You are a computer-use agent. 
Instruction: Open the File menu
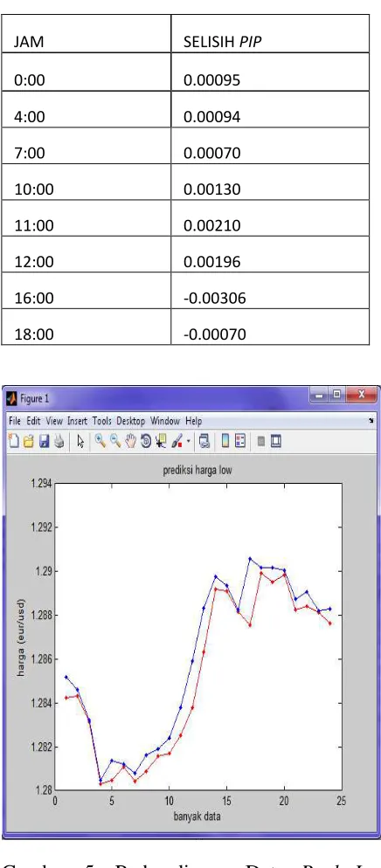[14, 421]
